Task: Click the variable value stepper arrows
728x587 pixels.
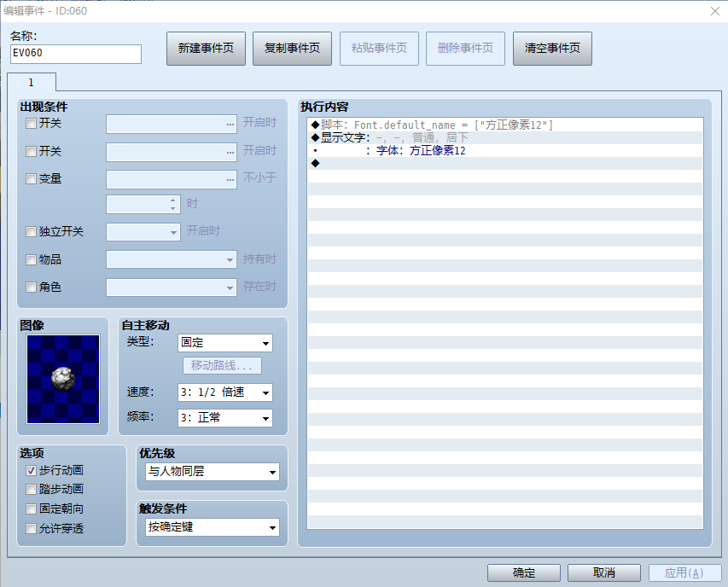Action: click(x=172, y=204)
